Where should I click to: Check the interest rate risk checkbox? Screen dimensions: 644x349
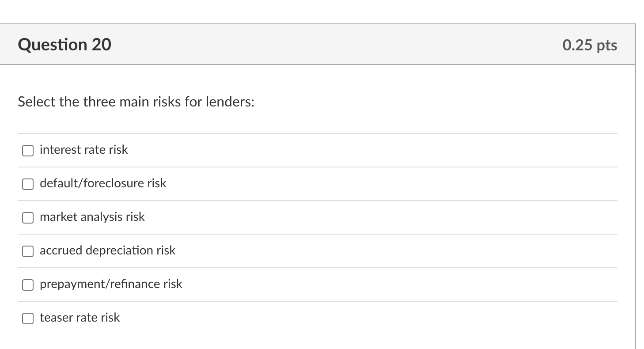(27, 150)
